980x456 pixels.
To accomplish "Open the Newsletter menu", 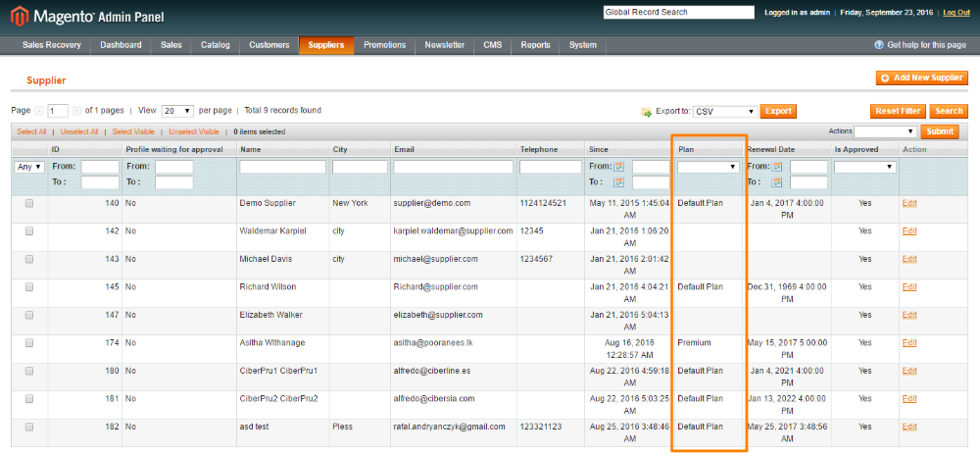I will (444, 45).
